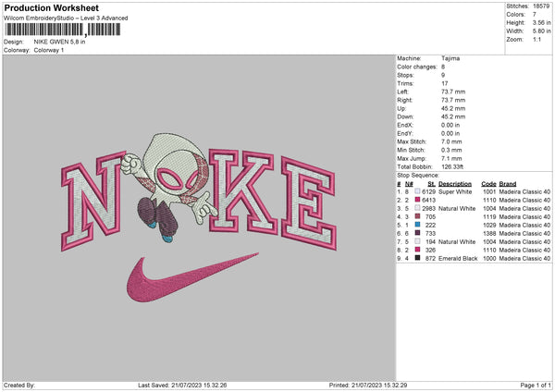
Task: Select the Width value '5.80 in'
Action: [541, 31]
